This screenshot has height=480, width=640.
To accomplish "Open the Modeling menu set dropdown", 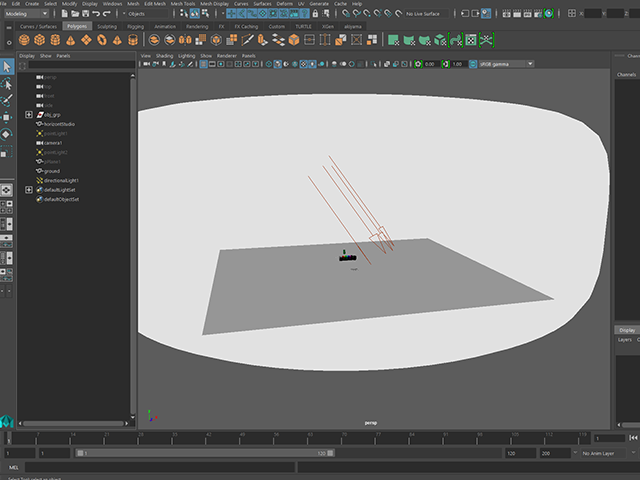I will (x=27, y=13).
